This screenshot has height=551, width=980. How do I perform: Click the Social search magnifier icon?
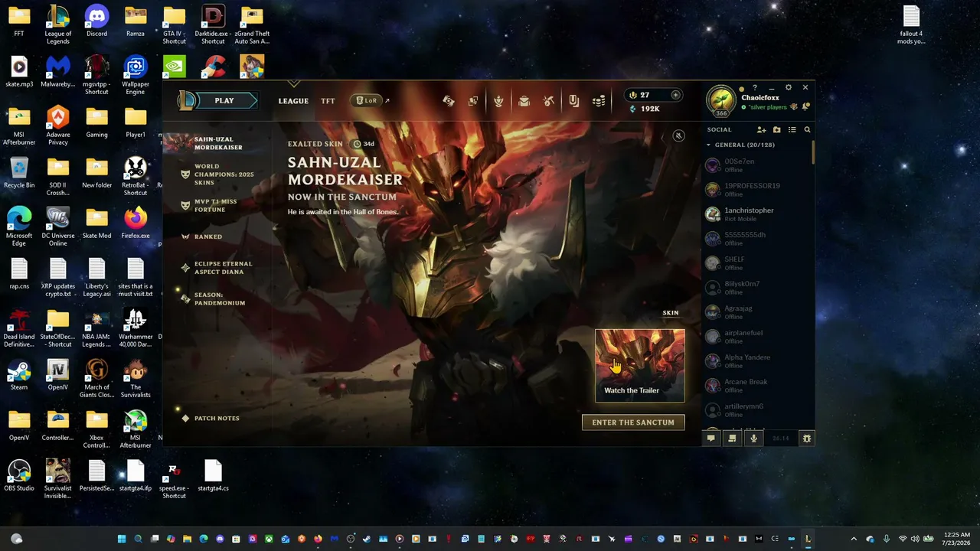tap(807, 130)
